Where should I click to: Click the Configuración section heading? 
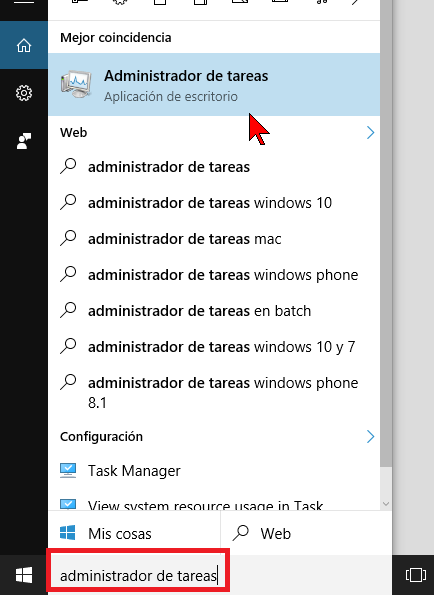tap(101, 436)
